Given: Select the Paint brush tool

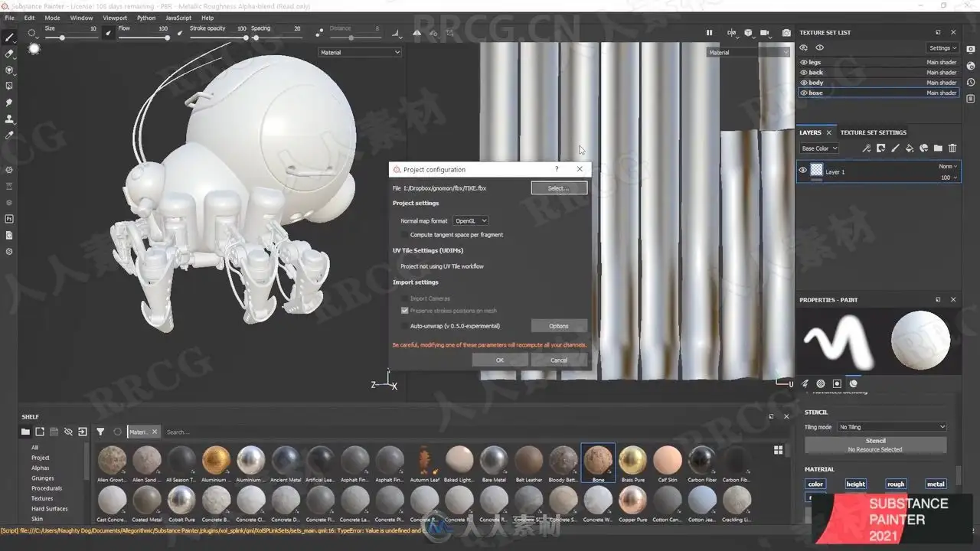Looking at the screenshot, I should tap(9, 37).
